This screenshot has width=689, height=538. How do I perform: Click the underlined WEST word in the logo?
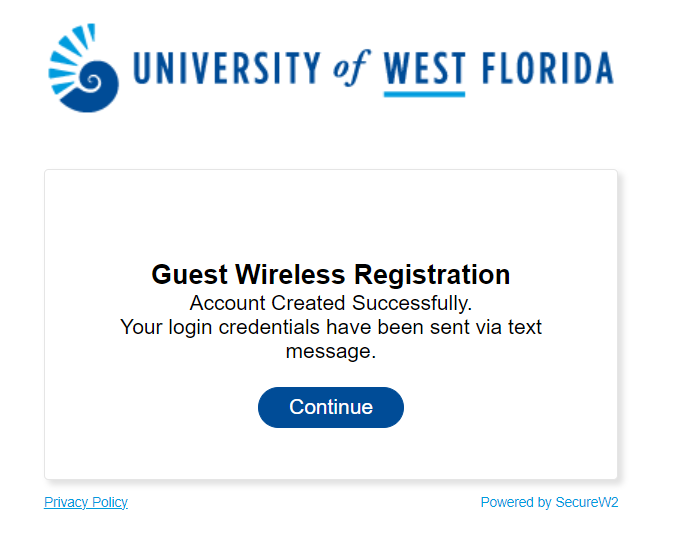tap(424, 68)
